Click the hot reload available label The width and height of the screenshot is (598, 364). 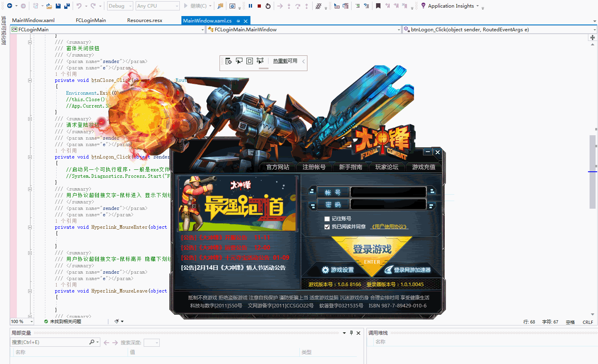coord(285,61)
